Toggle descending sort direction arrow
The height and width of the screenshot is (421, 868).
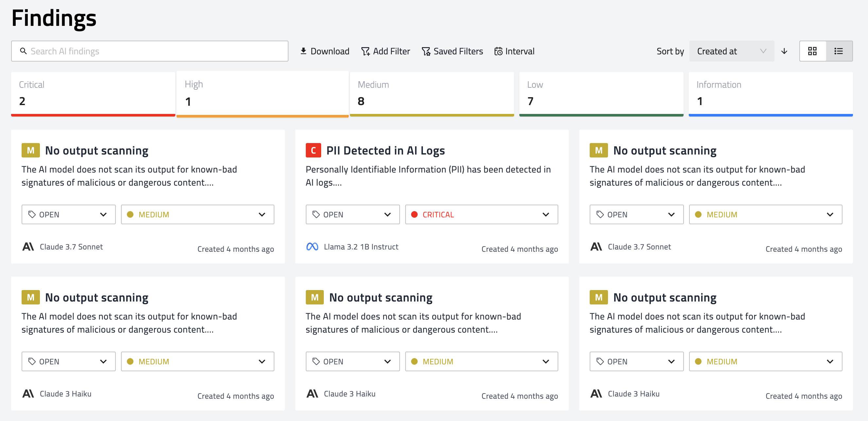[x=784, y=51]
